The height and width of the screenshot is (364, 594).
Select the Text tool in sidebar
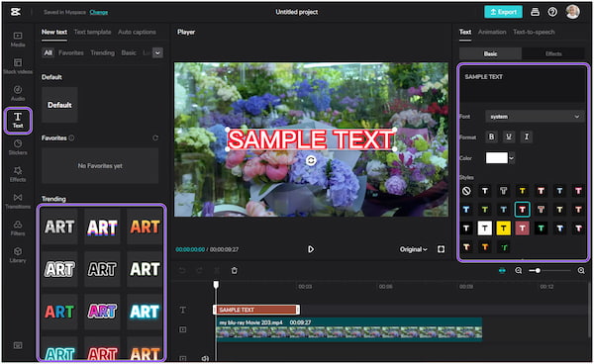click(x=18, y=121)
